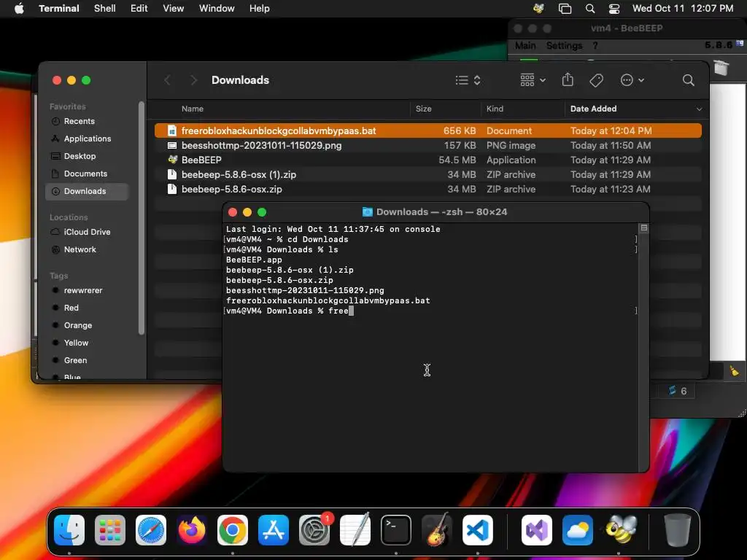Select Desktop in Finder sidebar
The width and height of the screenshot is (747, 560).
click(88, 156)
